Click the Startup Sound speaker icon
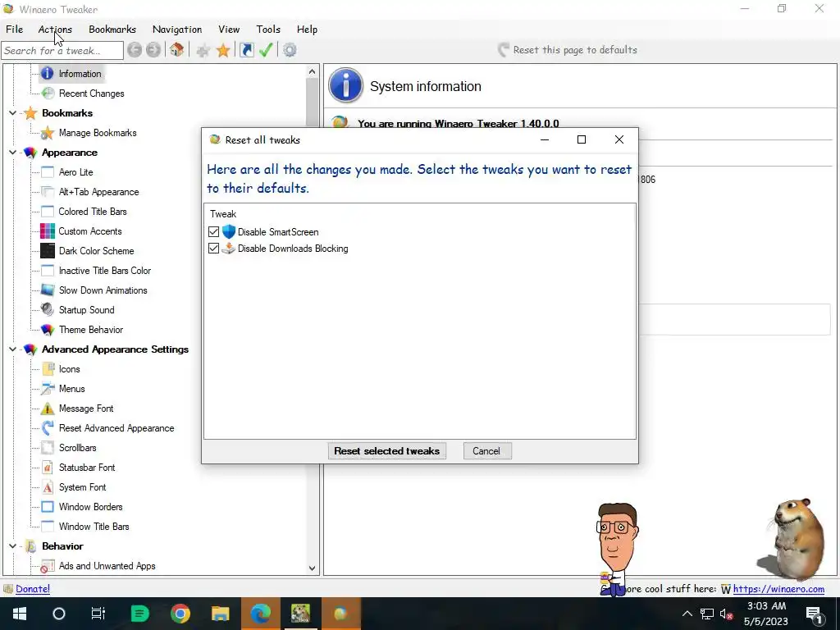The image size is (840, 630). (47, 309)
